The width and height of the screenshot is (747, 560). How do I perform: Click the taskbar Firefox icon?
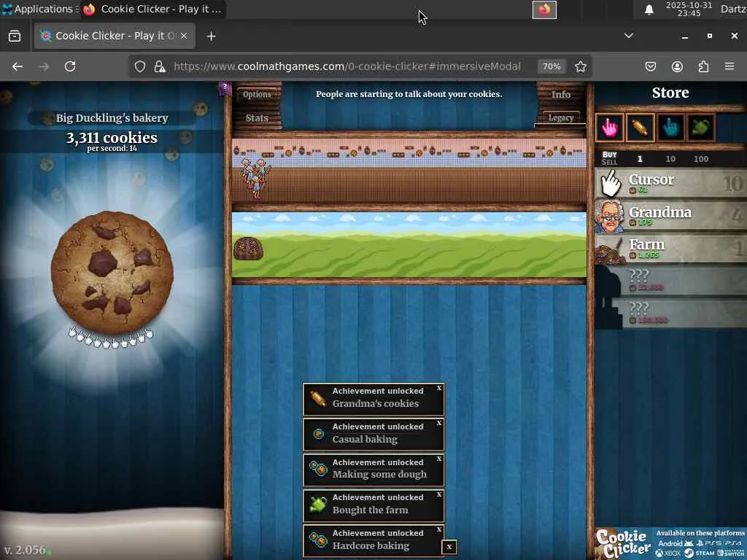tap(544, 9)
